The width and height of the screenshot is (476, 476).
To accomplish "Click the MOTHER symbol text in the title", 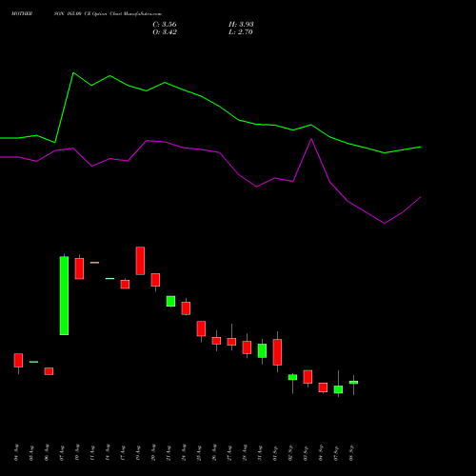I will [22, 14].
